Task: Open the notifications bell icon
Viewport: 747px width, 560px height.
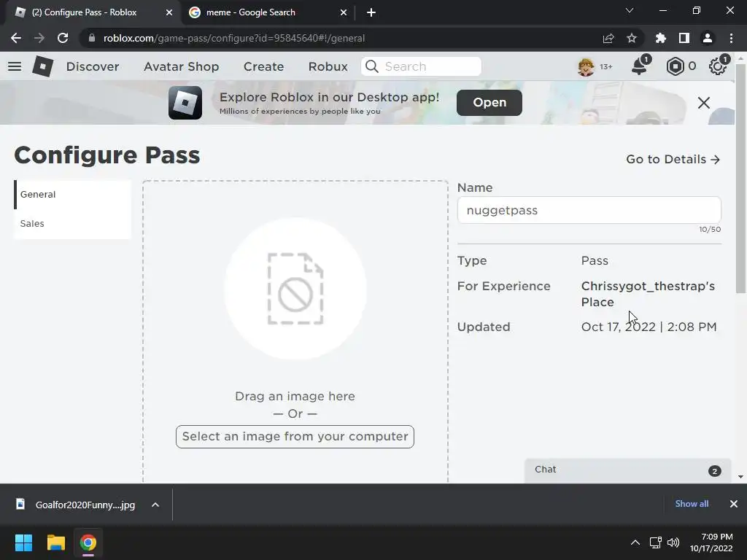Action: click(x=639, y=66)
